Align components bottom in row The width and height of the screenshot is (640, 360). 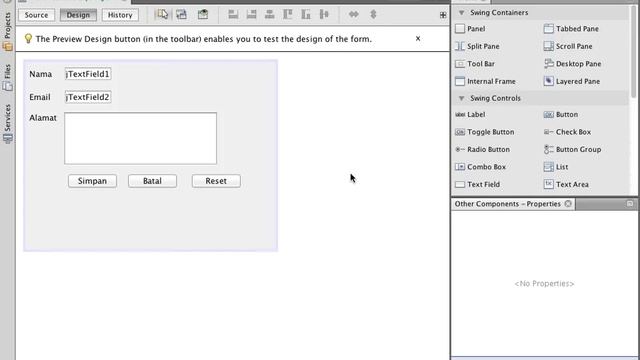[x=306, y=15]
